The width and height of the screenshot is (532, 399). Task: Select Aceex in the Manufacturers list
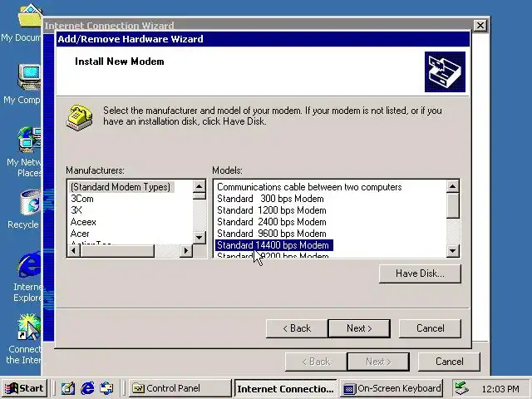tap(83, 222)
